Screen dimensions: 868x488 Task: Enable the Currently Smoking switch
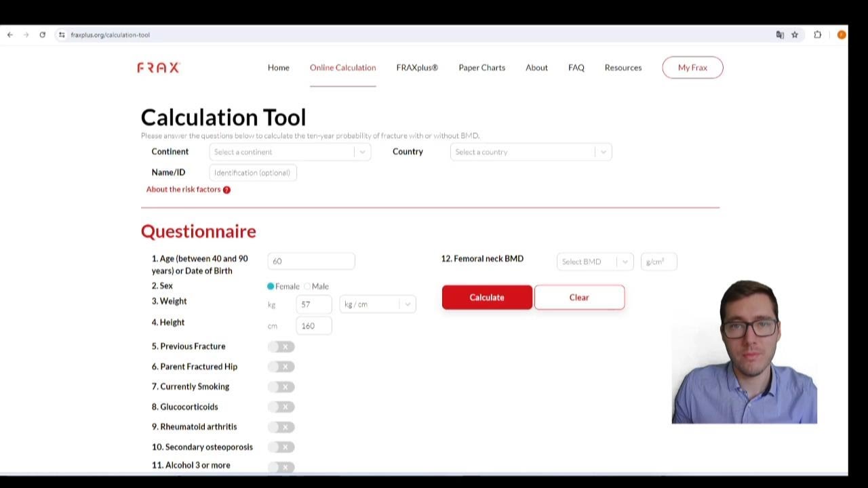click(x=281, y=387)
